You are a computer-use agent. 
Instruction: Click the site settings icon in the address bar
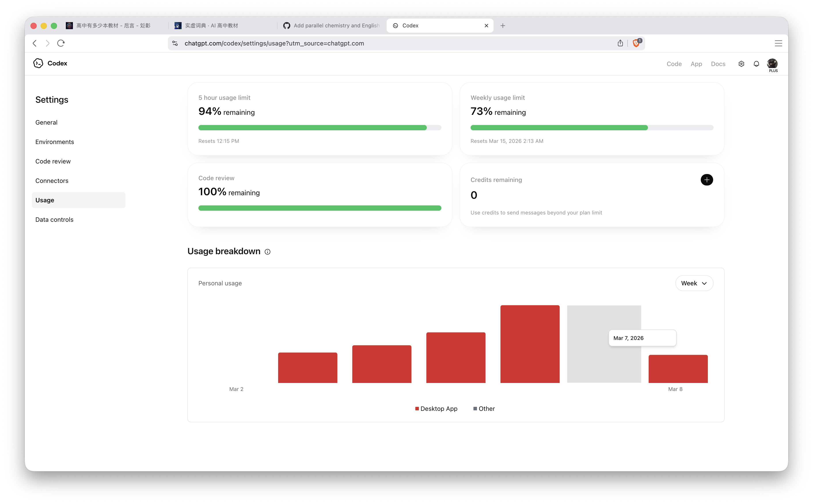point(175,43)
